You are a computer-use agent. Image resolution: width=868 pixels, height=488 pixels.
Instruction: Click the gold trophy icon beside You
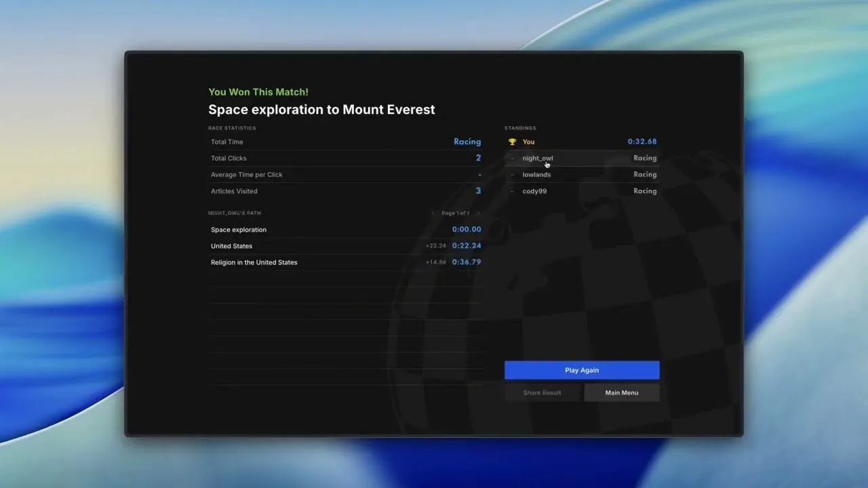[x=512, y=142]
